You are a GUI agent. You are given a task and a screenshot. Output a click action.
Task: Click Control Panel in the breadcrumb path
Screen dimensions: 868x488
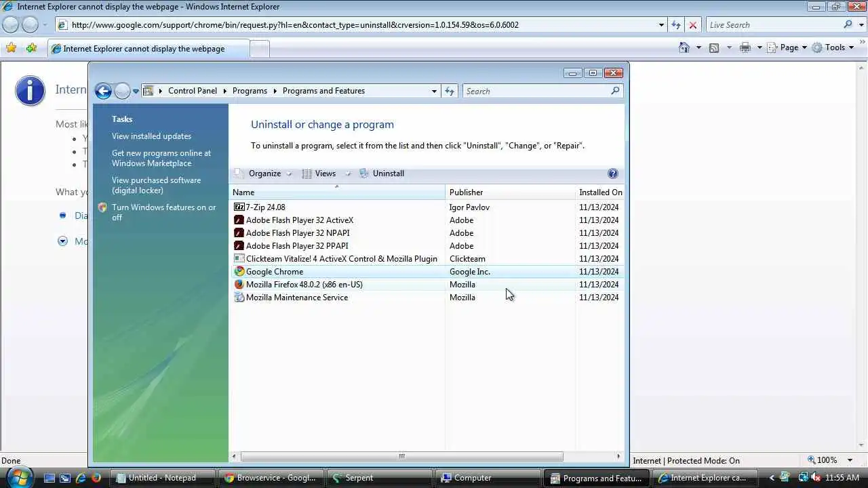coord(193,91)
